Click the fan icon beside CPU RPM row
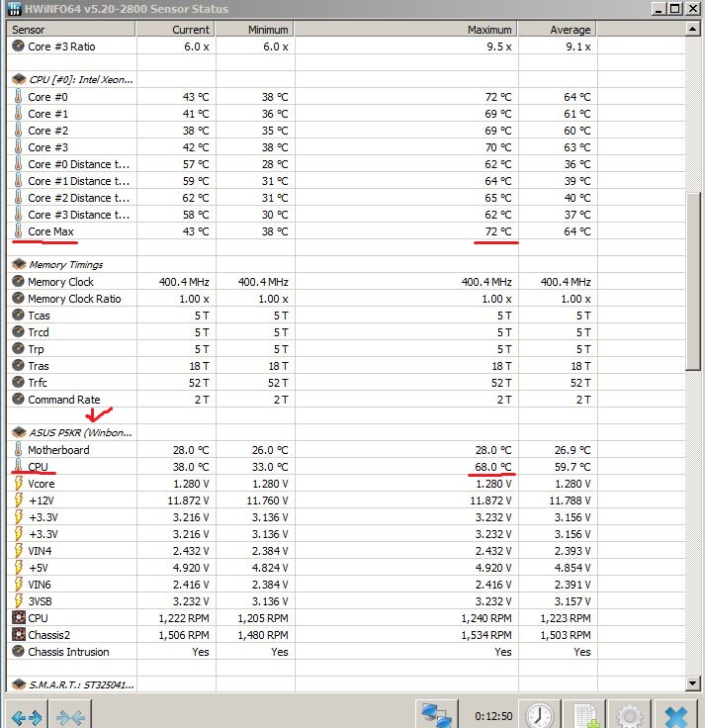The image size is (705, 728). (18, 617)
